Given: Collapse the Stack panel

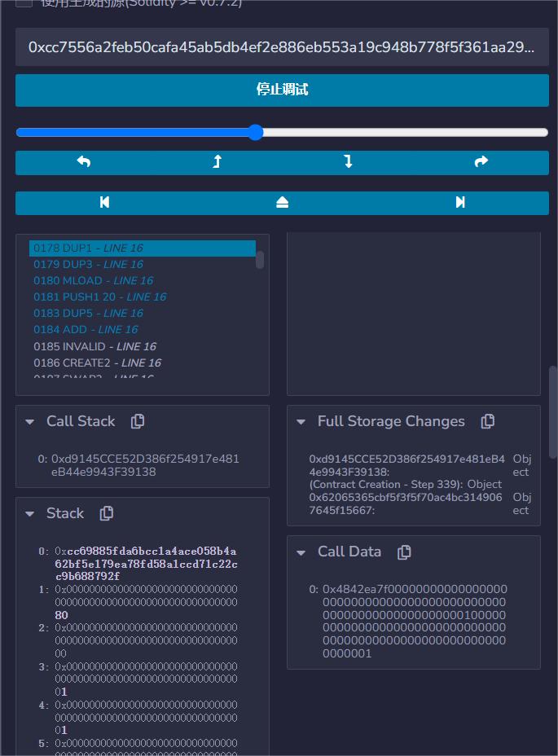Looking at the screenshot, I should pos(30,514).
